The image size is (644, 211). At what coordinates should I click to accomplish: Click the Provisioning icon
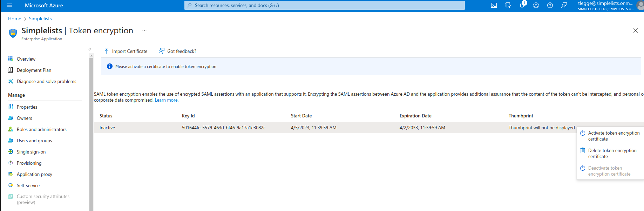click(x=11, y=163)
